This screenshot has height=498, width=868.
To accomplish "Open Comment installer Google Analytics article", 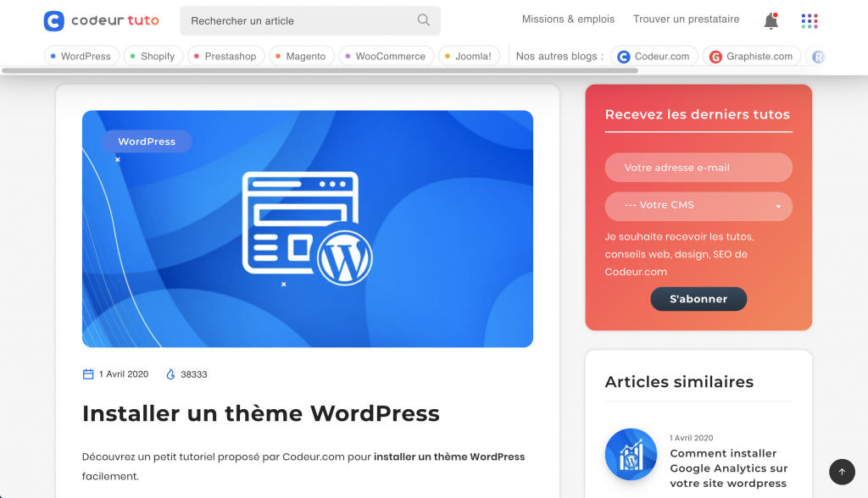I will pos(728,468).
